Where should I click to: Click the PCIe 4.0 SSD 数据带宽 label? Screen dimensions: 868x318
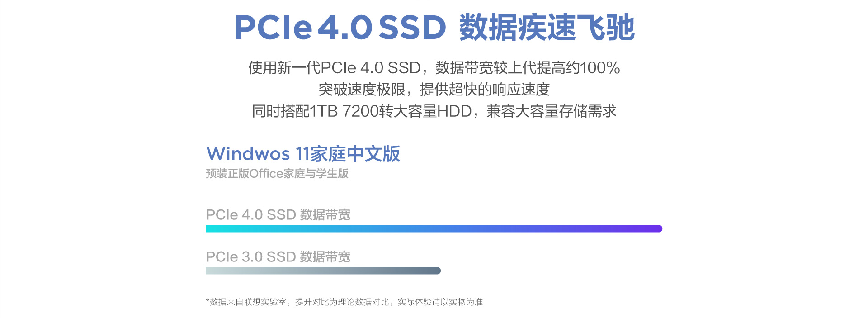pyautogui.click(x=278, y=214)
